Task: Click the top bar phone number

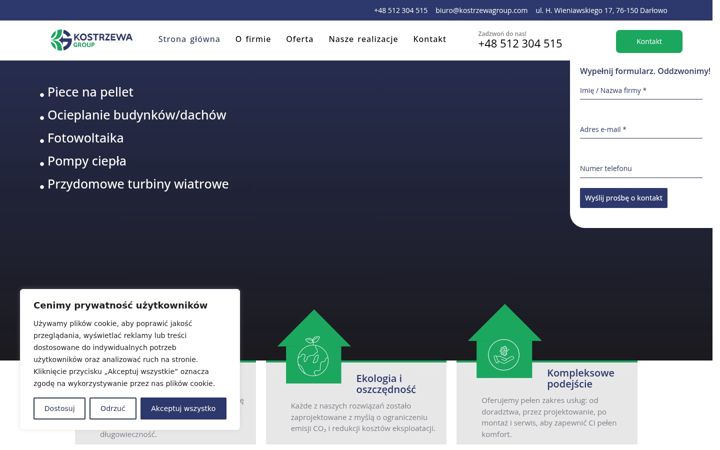Action: 400,10
